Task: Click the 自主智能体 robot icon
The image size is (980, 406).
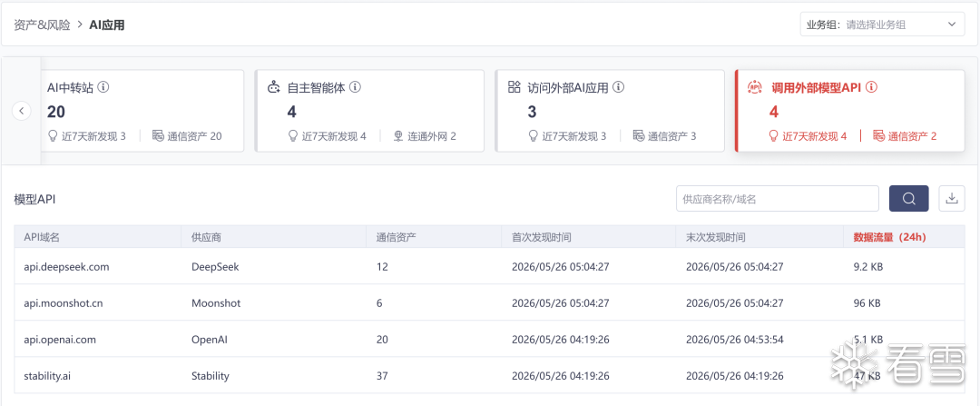Action: tap(274, 87)
